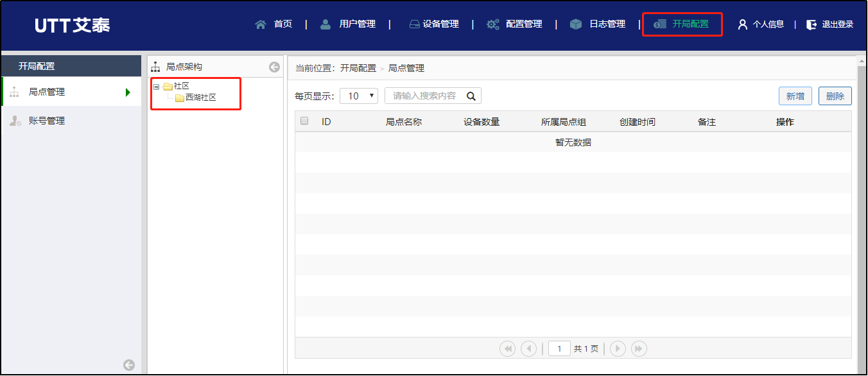Click the 社区 folder icon

[168, 86]
